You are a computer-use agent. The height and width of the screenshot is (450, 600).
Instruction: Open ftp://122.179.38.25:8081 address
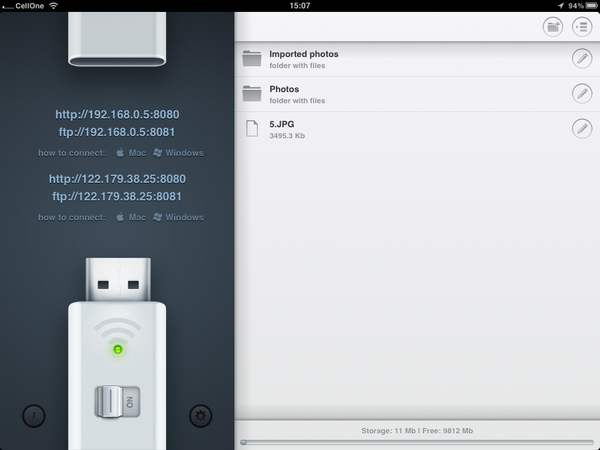click(x=117, y=196)
